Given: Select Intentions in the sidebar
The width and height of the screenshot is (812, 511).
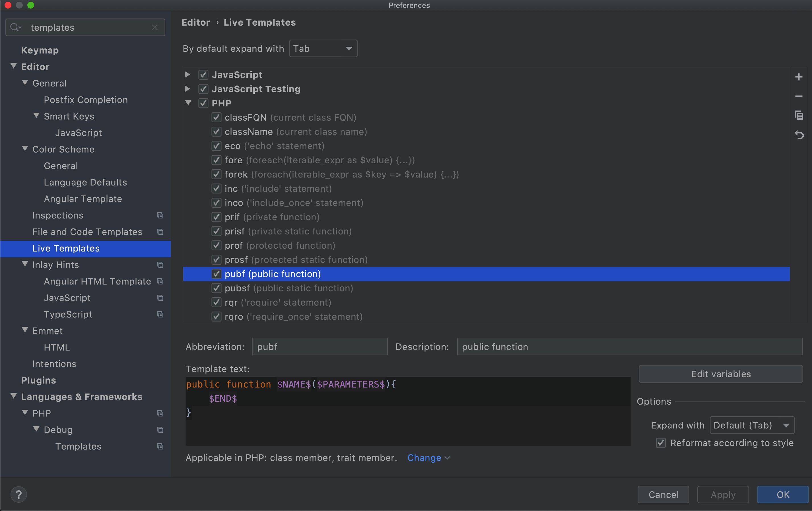Looking at the screenshot, I should point(54,364).
